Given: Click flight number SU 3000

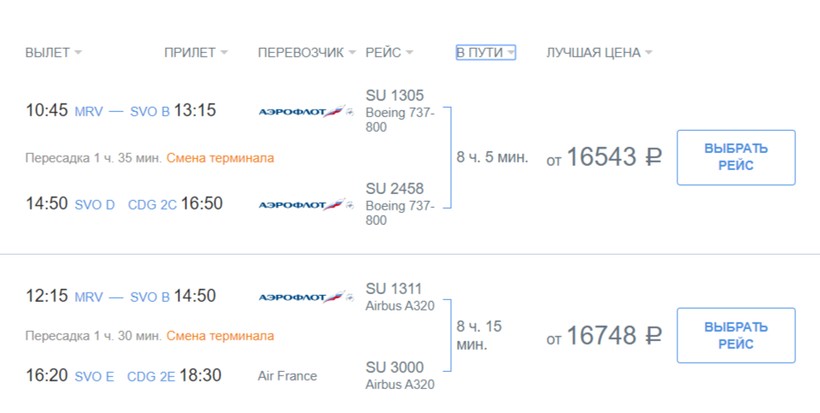Looking at the screenshot, I should pos(394,367).
